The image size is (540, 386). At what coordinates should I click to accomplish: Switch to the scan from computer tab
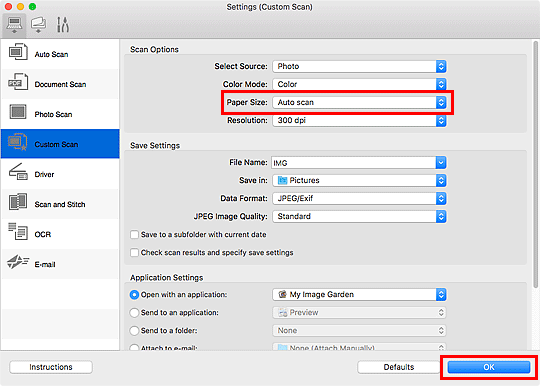point(14,25)
